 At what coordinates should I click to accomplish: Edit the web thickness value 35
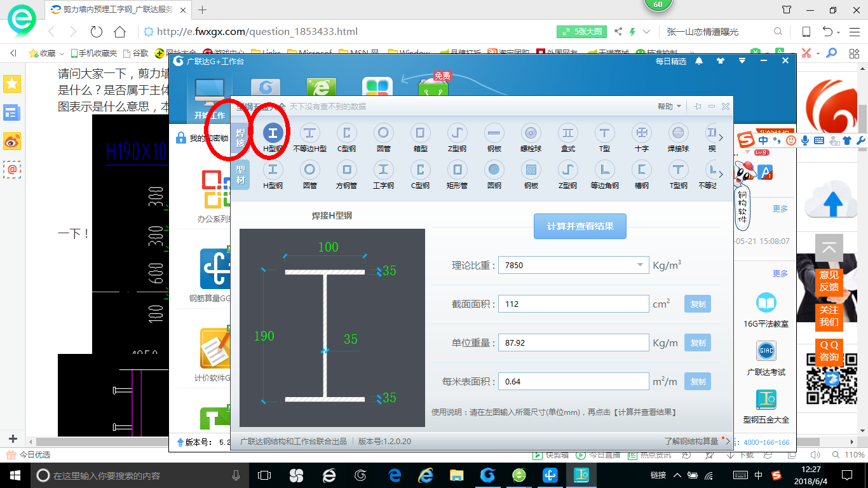[x=351, y=339]
